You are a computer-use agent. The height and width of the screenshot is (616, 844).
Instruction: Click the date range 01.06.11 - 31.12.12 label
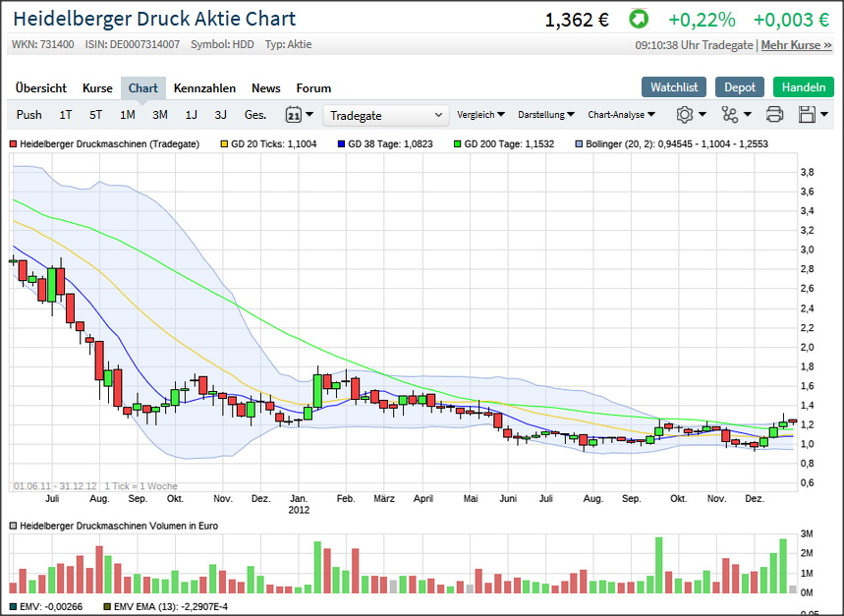[x=55, y=486]
